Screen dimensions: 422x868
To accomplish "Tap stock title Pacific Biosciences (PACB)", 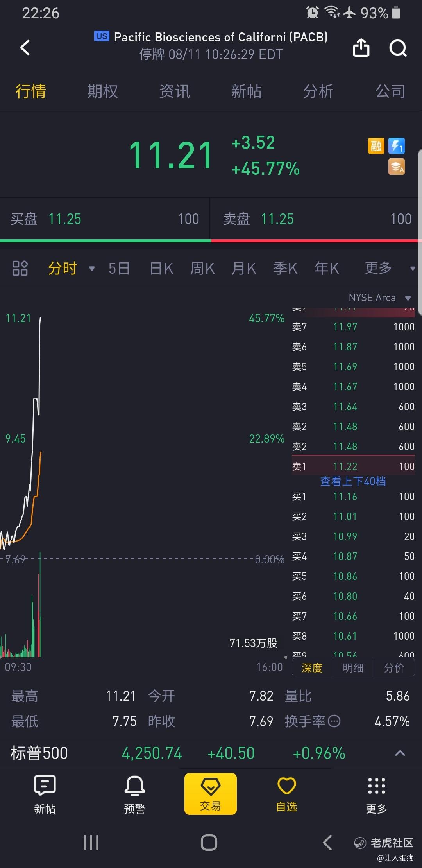I will point(221,37).
